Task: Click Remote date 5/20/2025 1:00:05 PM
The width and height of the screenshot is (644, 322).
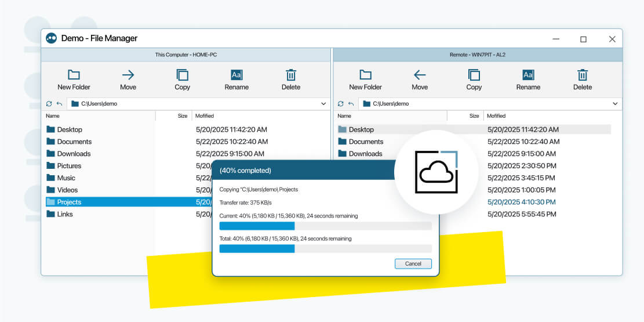Action: pyautogui.click(x=522, y=190)
